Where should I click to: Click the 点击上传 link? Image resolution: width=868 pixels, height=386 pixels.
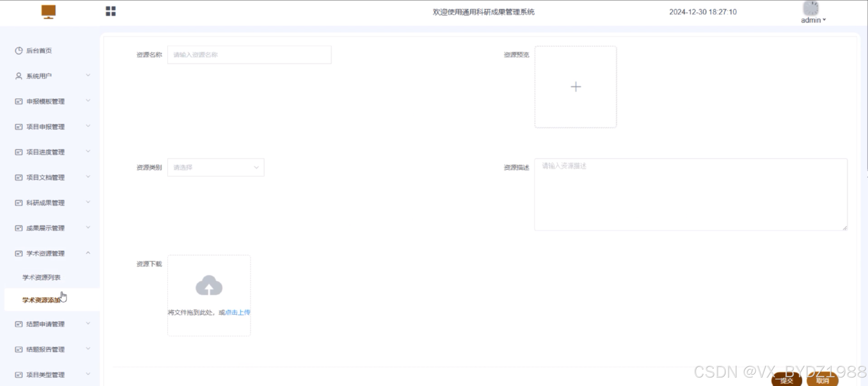click(x=237, y=312)
